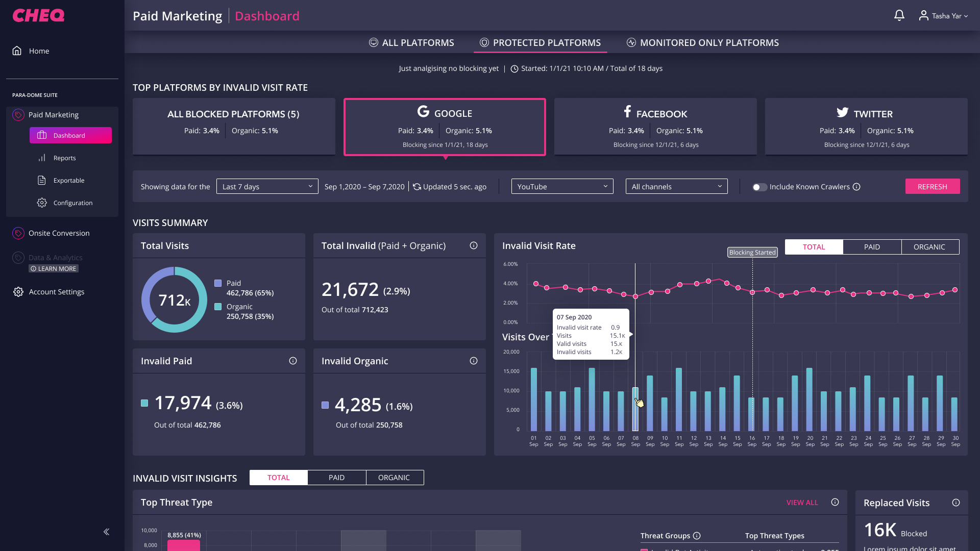Click the 712K donut chart
Screen dimensions: 980x551
click(175, 299)
